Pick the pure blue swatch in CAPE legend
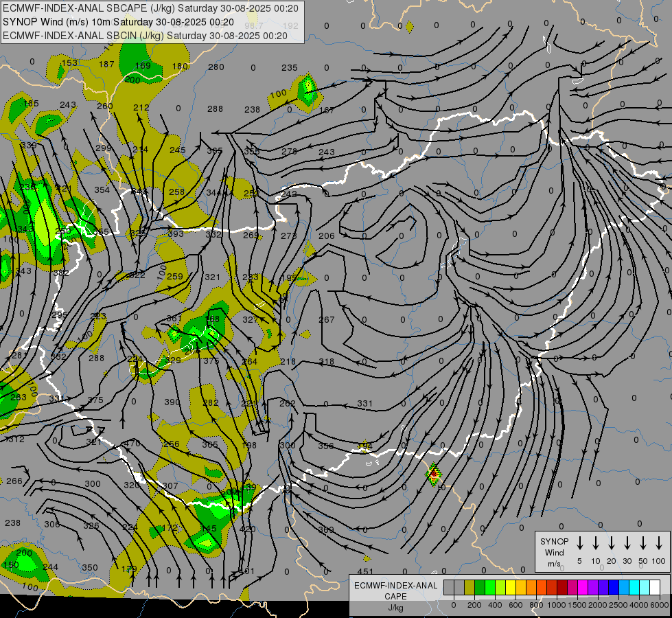 tap(613, 587)
